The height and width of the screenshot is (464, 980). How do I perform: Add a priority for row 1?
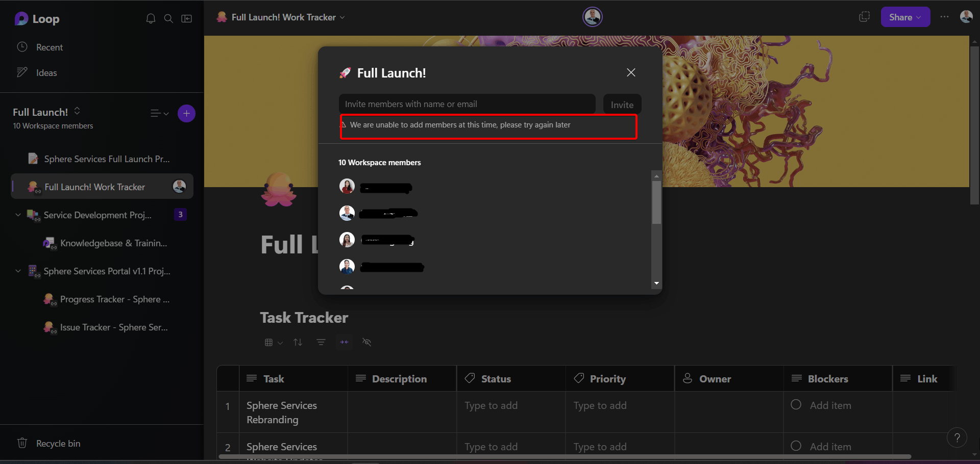[620, 413]
